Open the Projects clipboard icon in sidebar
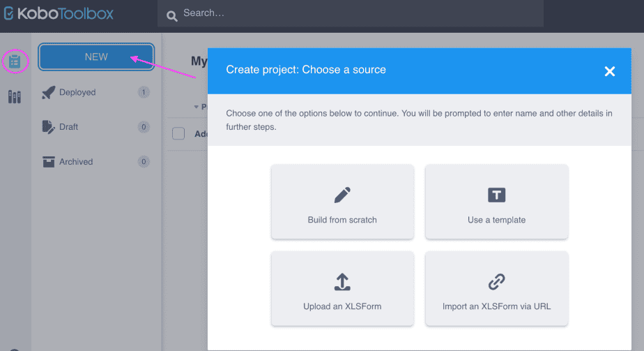Viewport: 644px width, 351px height. click(15, 61)
